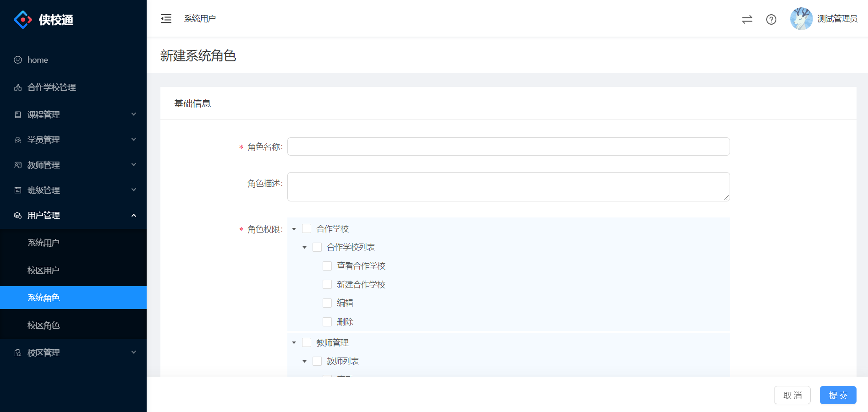Click the 测试管理员 username

(x=837, y=19)
